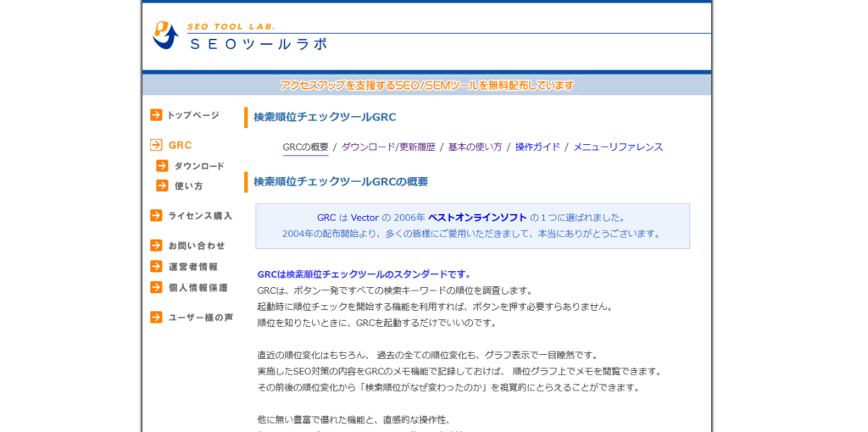Click arrow icon beside 個人情報保護
This screenshot has height=432, width=868.
[x=156, y=287]
